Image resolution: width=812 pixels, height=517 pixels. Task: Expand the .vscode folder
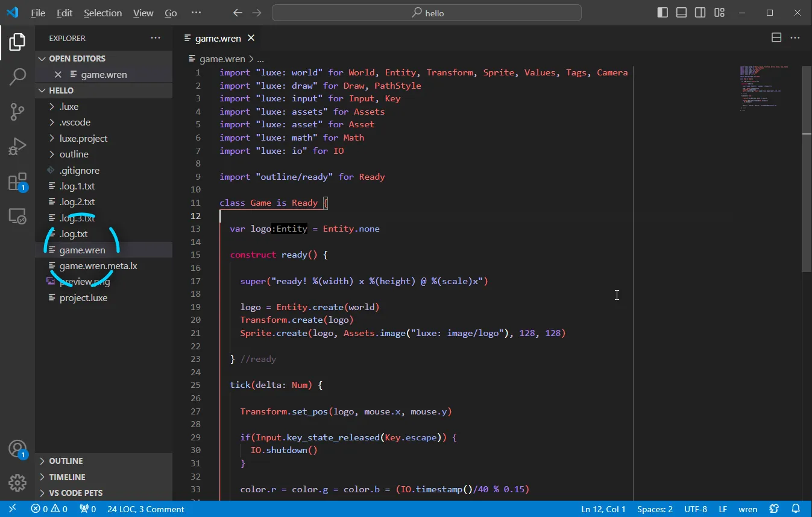coord(75,122)
